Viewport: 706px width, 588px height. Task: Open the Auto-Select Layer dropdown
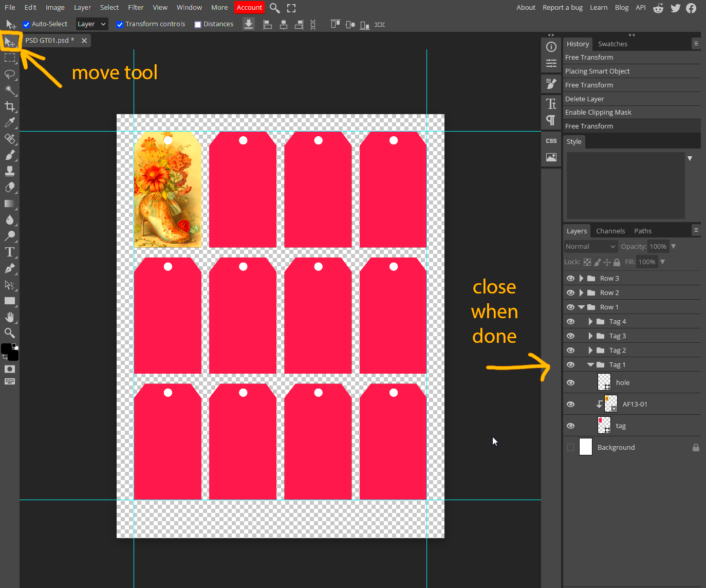pyautogui.click(x=91, y=24)
